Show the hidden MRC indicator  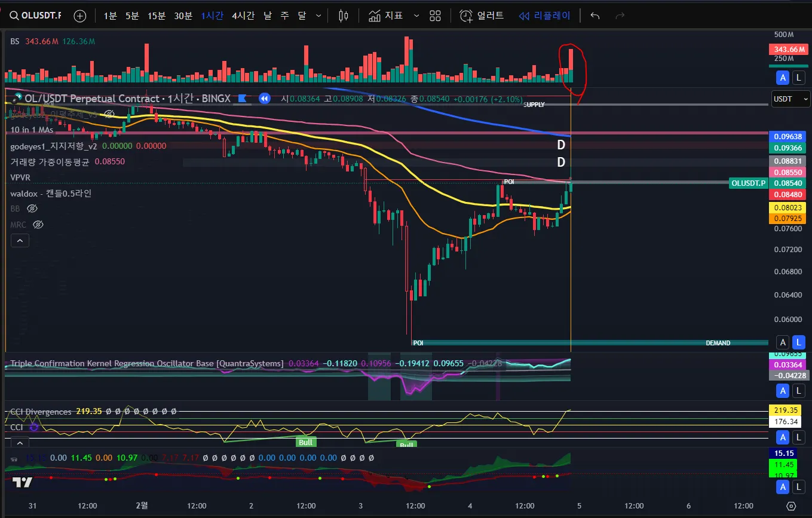click(x=38, y=225)
